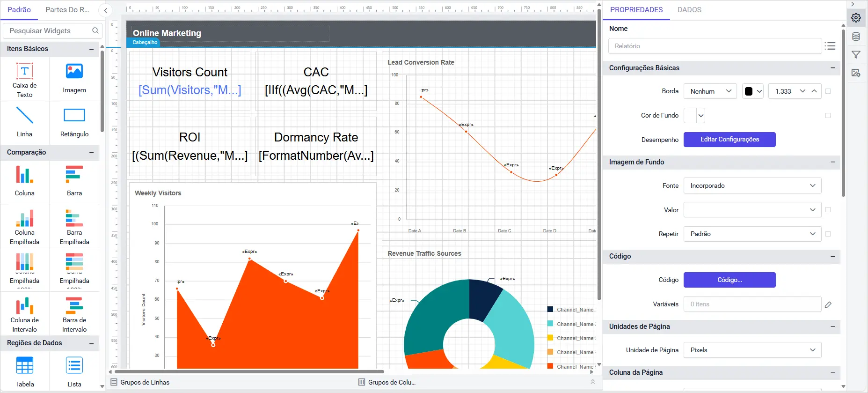This screenshot has width=868, height=393.
Task: Open the DADOS tab
Action: (689, 10)
